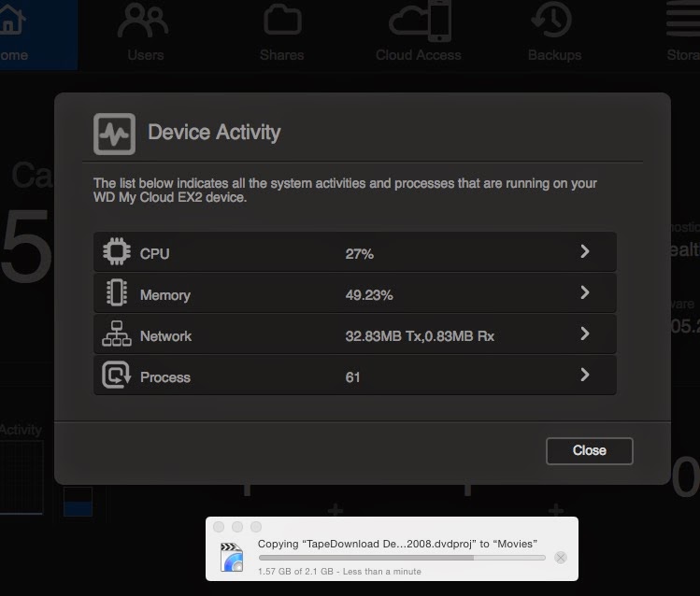
Task: Click the Process icon
Action: [117, 375]
